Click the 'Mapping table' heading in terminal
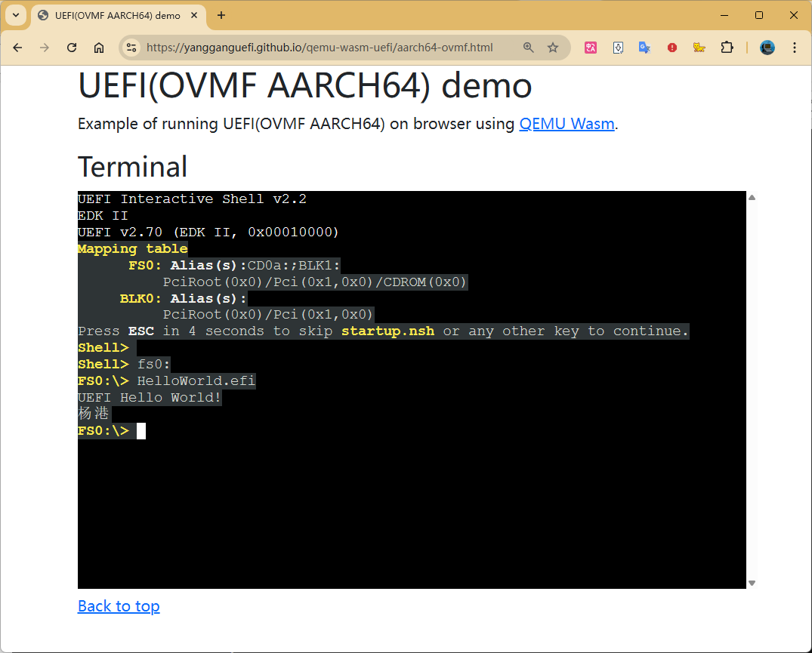The height and width of the screenshot is (653, 812). pos(133,249)
